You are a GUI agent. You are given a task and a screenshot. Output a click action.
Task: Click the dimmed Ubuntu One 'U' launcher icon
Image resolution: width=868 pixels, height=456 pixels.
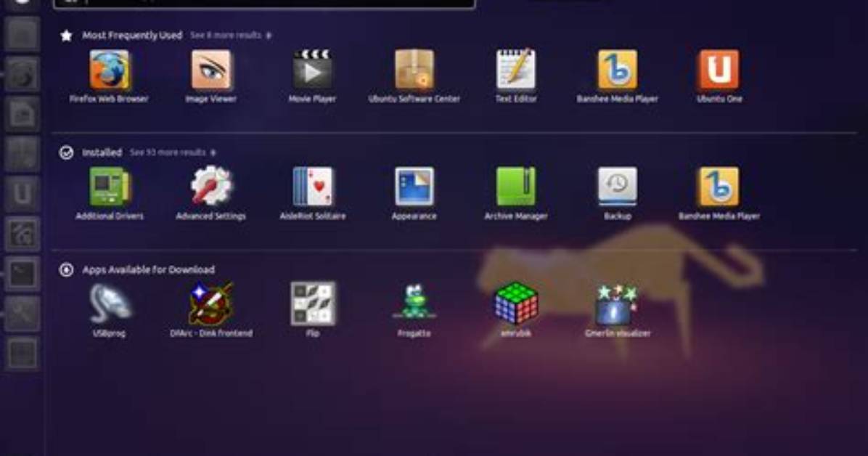tap(22, 194)
